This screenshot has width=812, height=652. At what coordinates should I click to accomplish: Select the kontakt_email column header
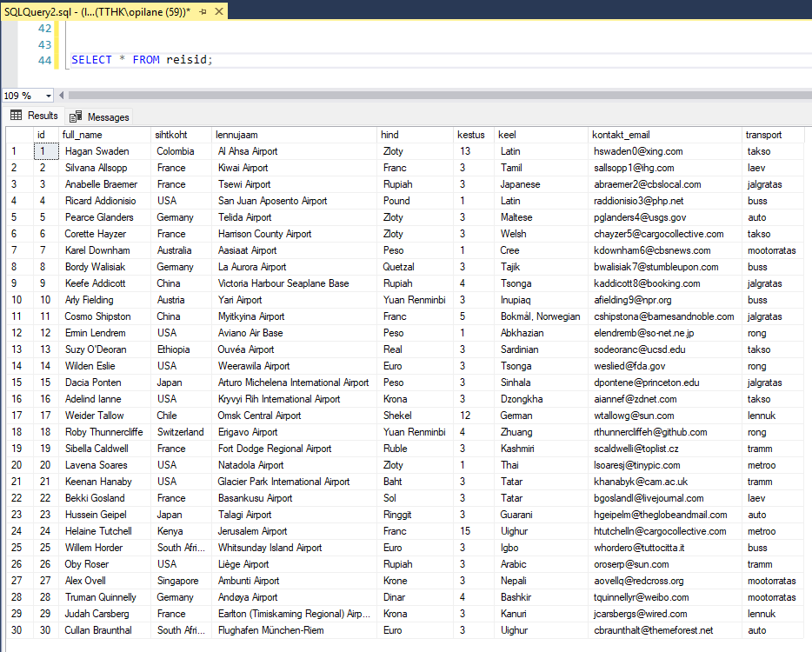621,135
